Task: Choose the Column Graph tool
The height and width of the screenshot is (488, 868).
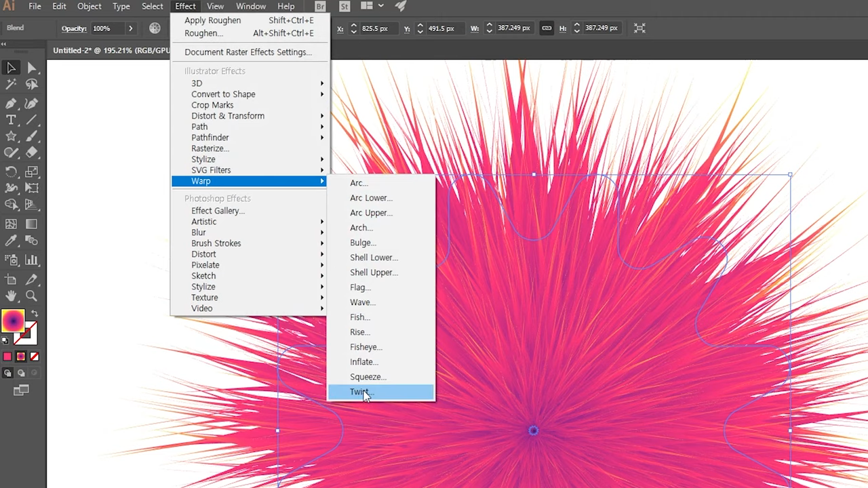Action: [32, 260]
